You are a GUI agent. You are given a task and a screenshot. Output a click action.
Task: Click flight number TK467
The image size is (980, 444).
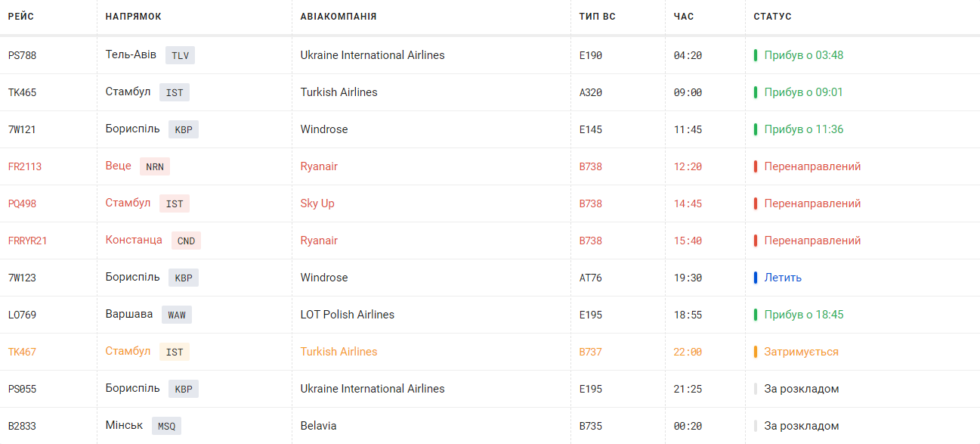point(22,352)
